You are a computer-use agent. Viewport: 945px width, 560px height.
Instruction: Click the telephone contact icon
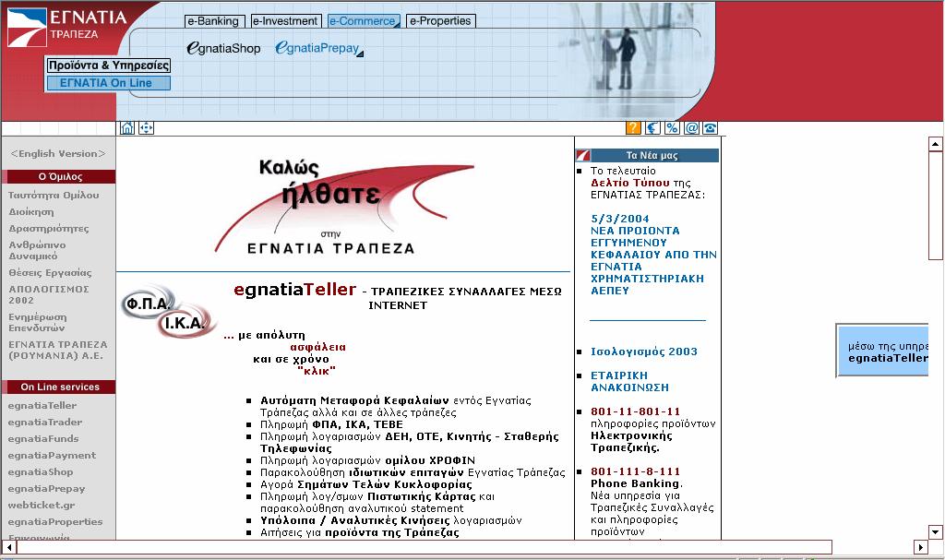[x=711, y=128]
